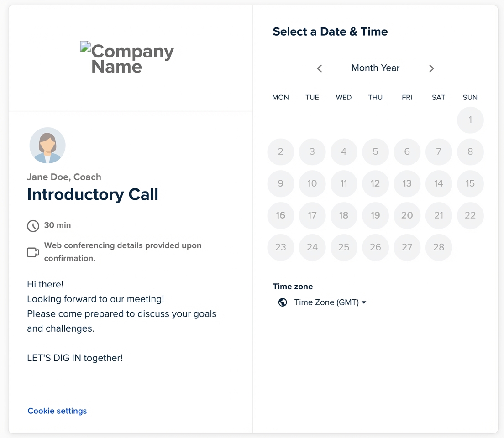Choose date 9 in the MON column
The width and height of the screenshot is (504, 438).
[280, 183]
